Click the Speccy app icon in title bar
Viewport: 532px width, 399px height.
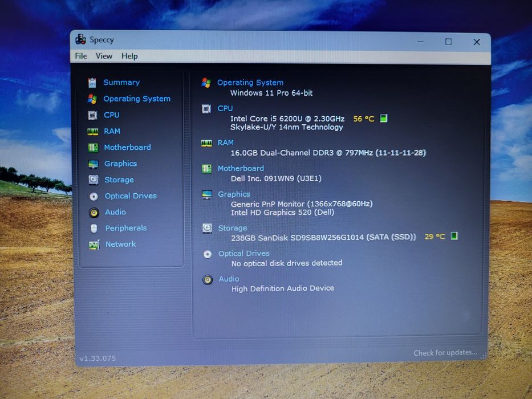tap(81, 39)
